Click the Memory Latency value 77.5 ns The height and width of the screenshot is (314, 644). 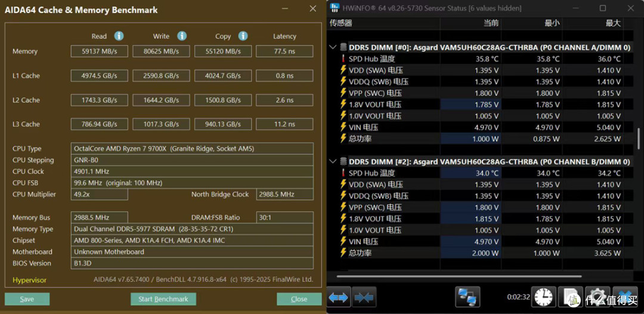[x=284, y=51]
